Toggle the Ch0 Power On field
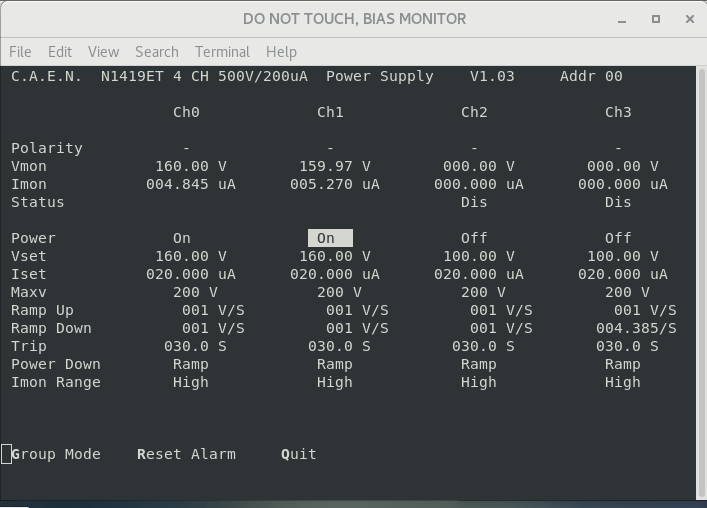 click(x=182, y=238)
